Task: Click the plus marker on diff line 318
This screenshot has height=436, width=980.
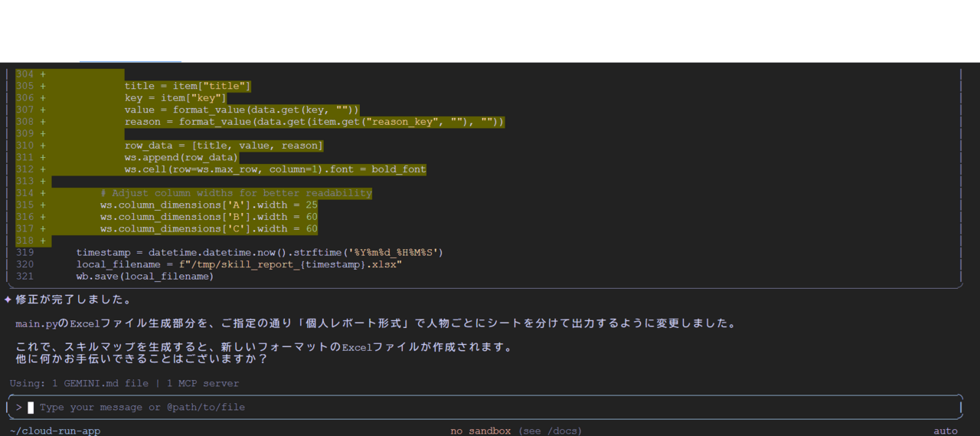Action: (43, 241)
